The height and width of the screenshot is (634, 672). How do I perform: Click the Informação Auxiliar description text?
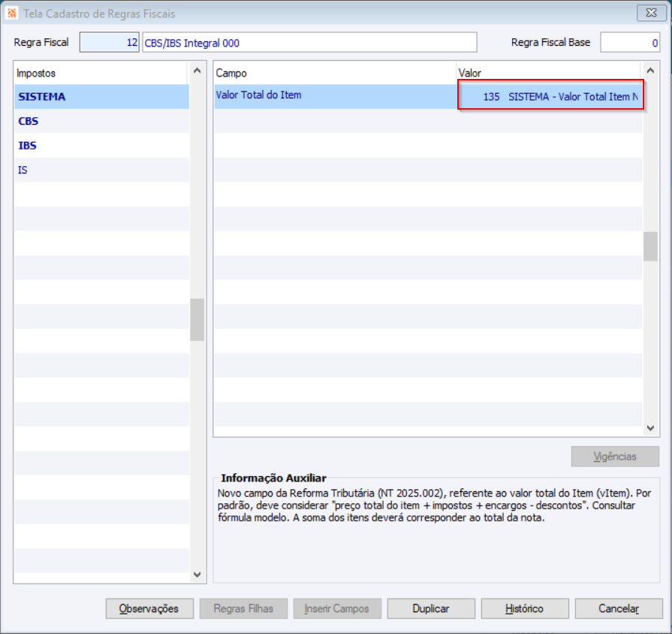coord(434,506)
